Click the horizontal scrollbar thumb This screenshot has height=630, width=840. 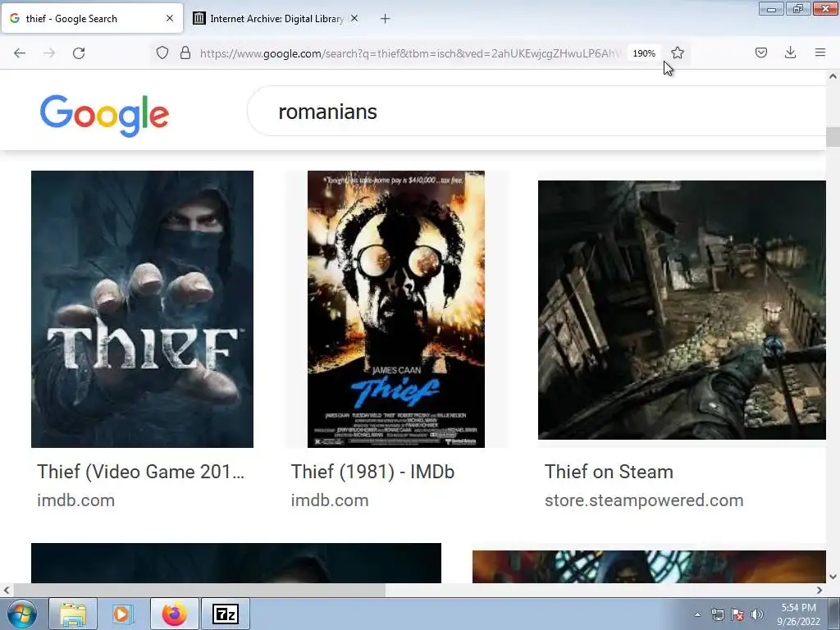199,591
